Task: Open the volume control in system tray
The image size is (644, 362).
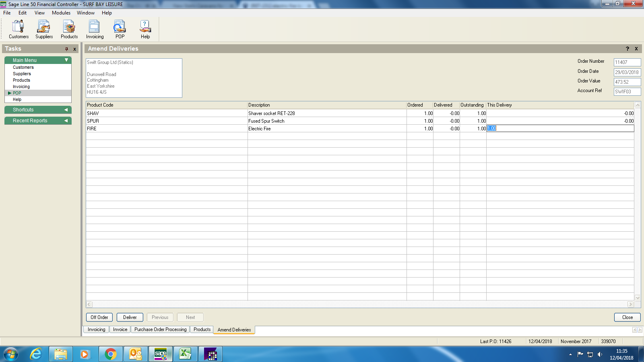Action: (x=600, y=354)
